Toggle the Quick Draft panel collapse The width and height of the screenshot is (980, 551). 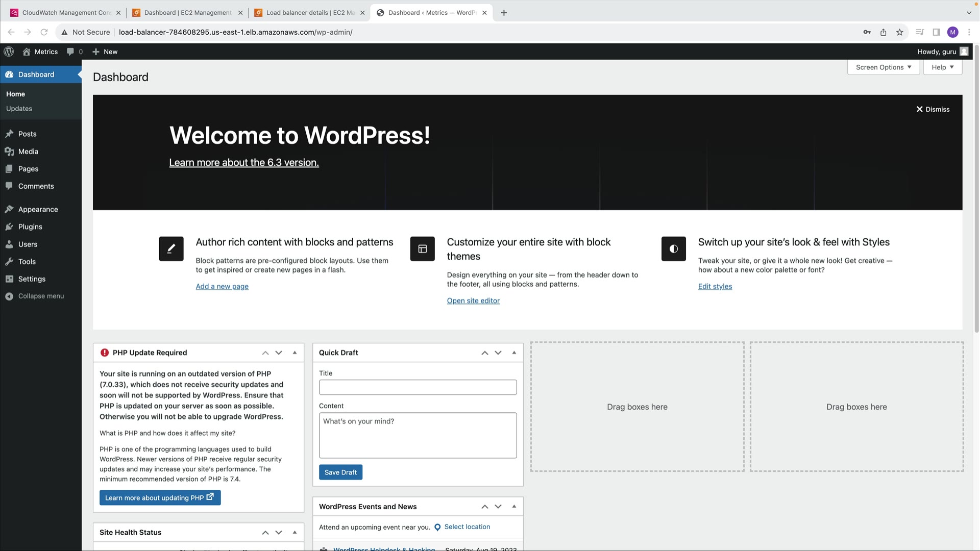click(x=514, y=353)
